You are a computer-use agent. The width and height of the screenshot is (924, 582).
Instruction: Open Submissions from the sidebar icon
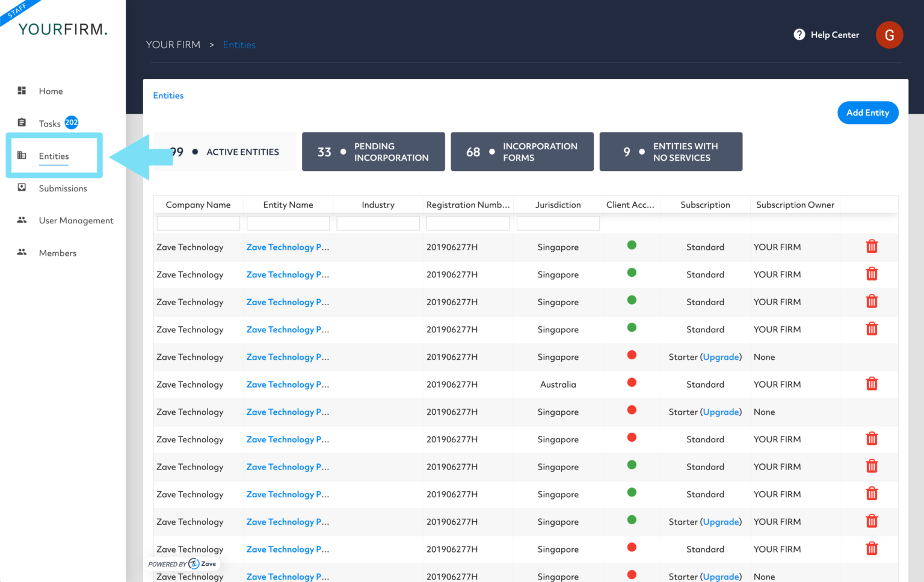click(22, 188)
